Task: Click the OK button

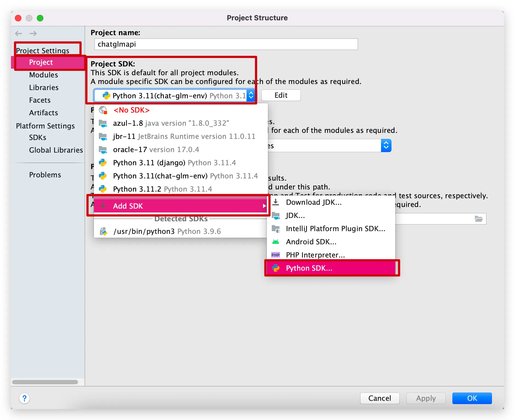Action: 472,398
